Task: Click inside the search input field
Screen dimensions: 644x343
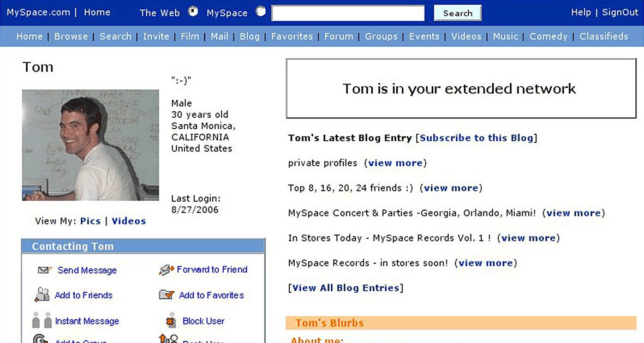Action: (x=348, y=12)
